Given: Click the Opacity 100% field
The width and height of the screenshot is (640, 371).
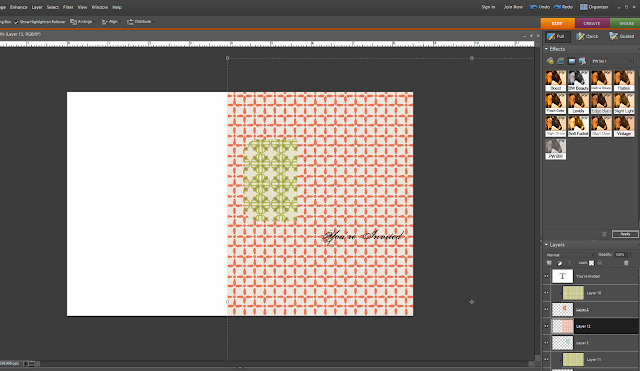Looking at the screenshot, I should (620, 255).
